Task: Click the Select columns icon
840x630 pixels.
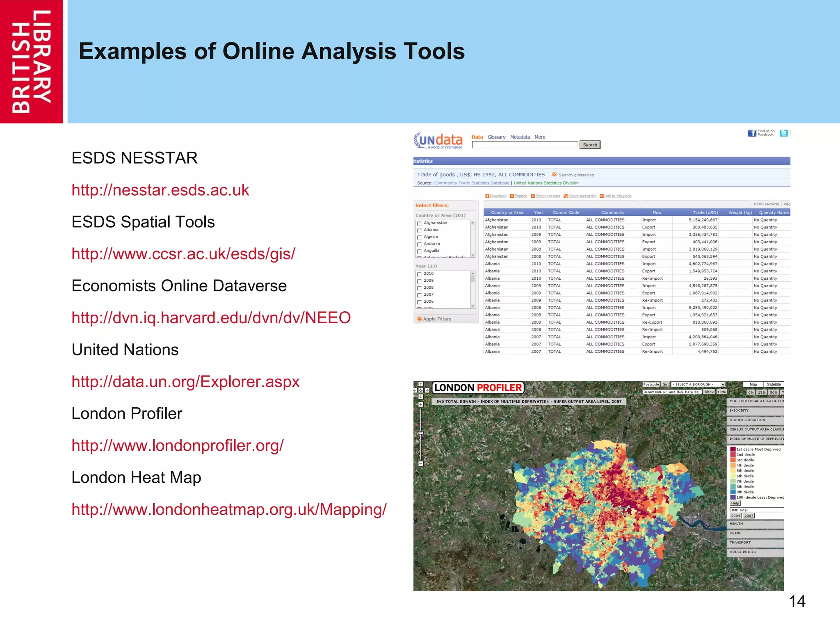Action: 533,196
